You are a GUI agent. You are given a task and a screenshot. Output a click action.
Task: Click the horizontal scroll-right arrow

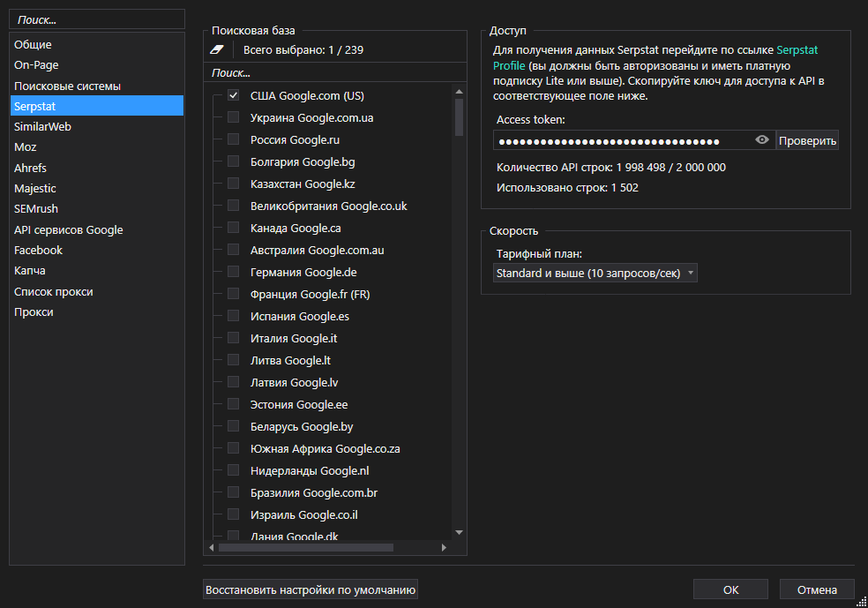[444, 548]
